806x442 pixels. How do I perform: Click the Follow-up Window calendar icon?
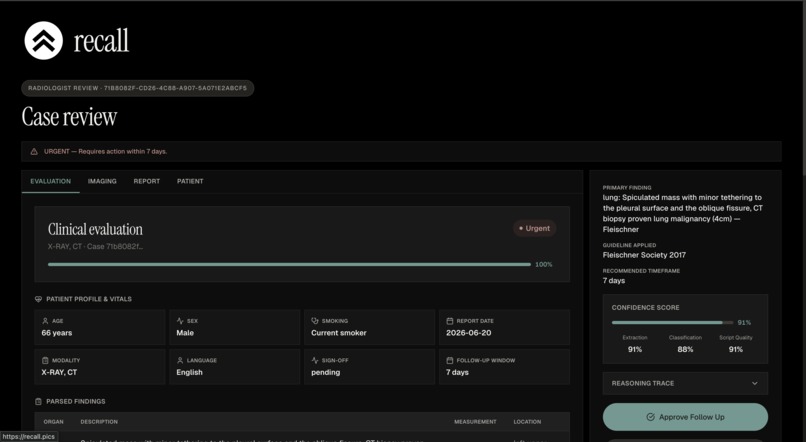(x=450, y=360)
